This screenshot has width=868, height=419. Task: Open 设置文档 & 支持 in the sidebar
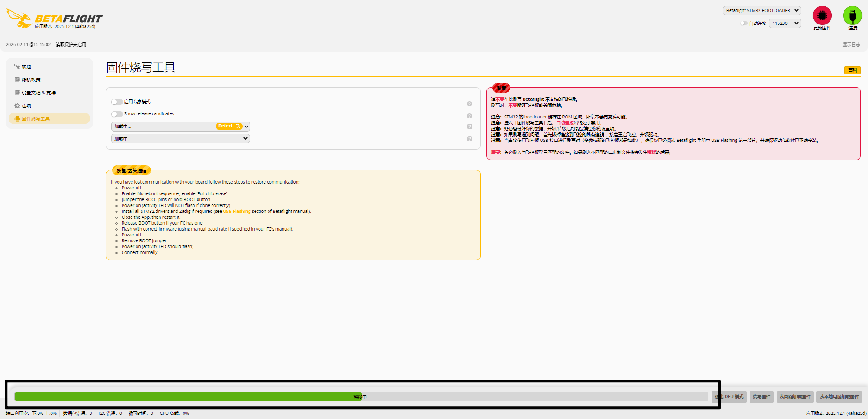(x=38, y=93)
